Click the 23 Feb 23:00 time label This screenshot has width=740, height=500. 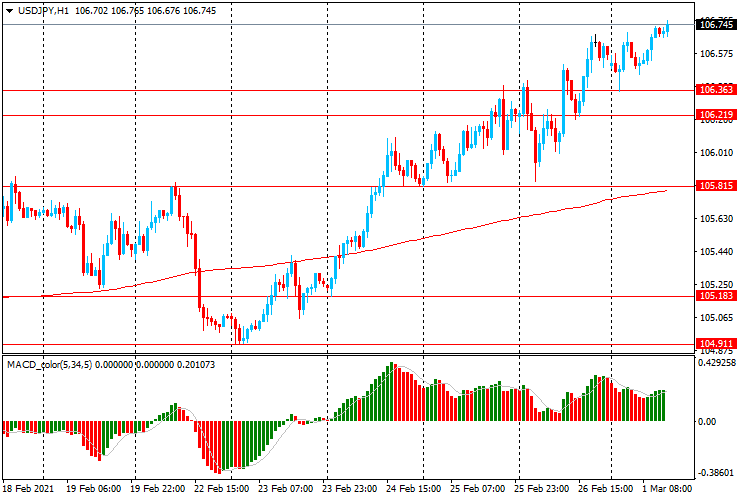(x=350, y=488)
